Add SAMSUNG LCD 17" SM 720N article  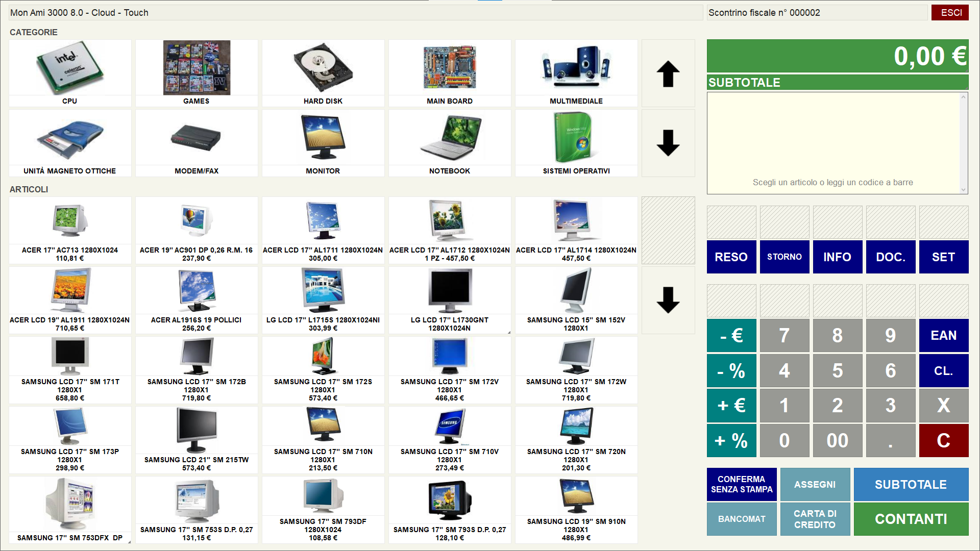[576, 440]
